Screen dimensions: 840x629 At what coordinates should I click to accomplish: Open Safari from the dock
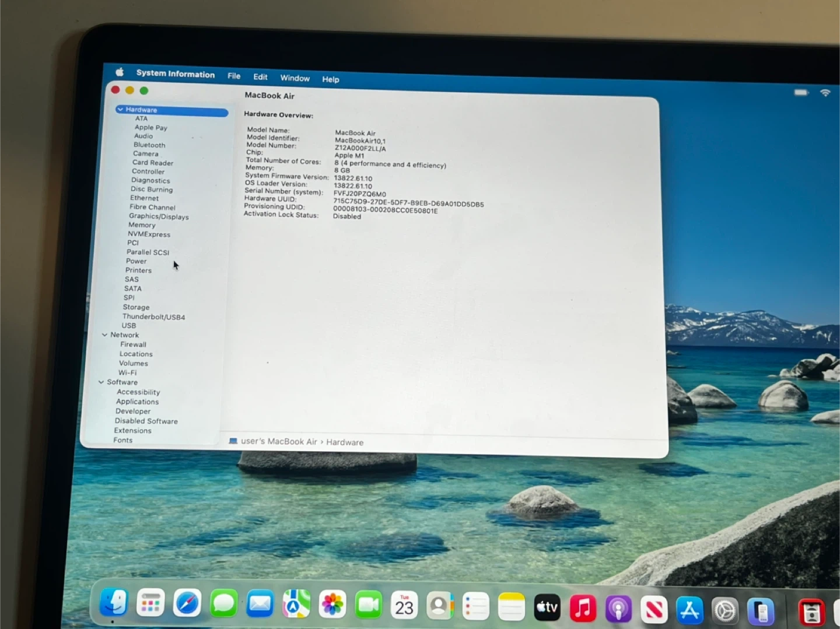(187, 603)
